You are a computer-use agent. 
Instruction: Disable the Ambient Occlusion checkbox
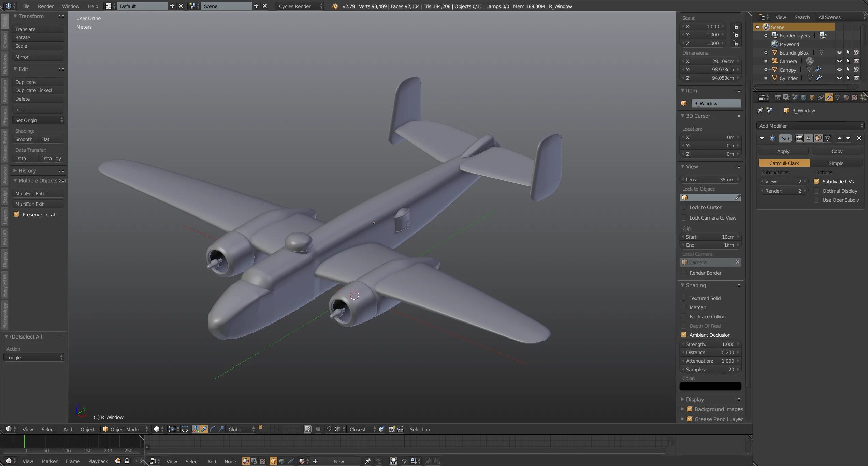click(x=684, y=335)
